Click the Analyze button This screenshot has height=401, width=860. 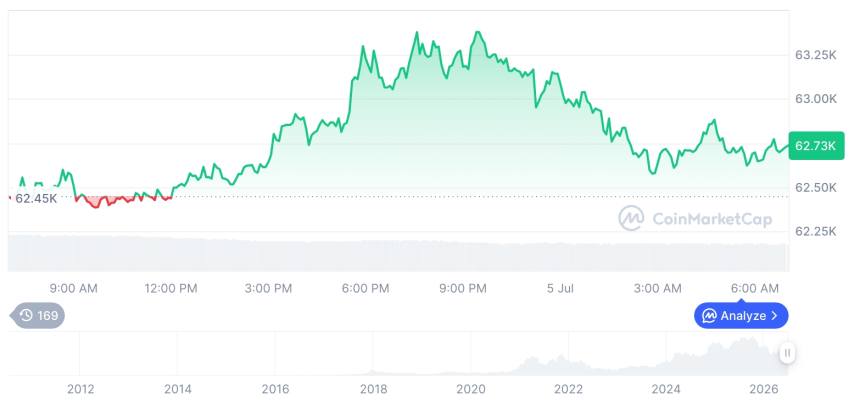click(741, 315)
